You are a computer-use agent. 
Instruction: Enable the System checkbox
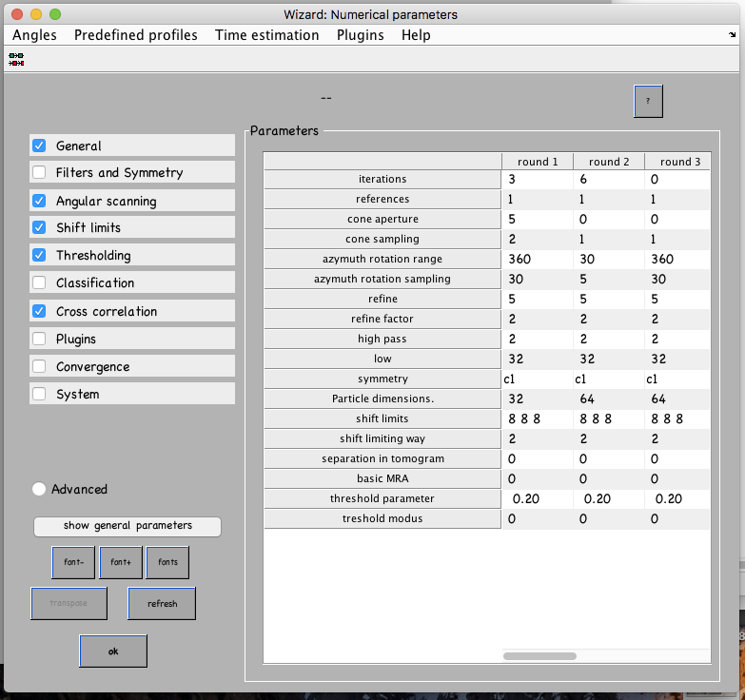(x=39, y=394)
